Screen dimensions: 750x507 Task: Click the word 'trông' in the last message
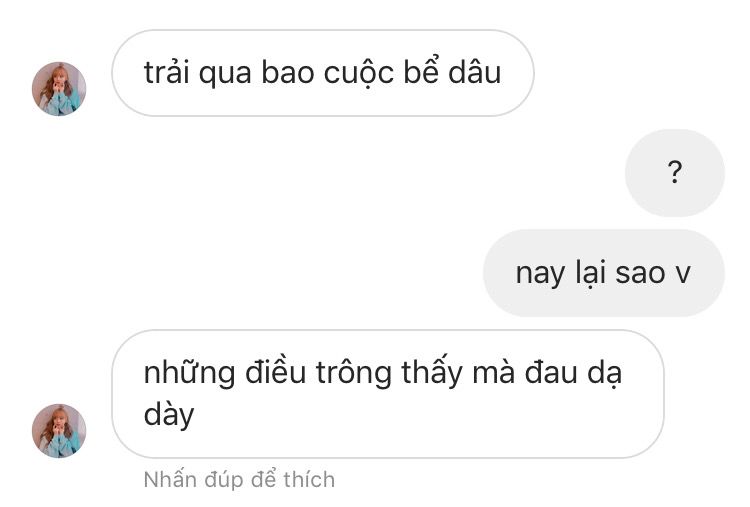[x=354, y=373]
